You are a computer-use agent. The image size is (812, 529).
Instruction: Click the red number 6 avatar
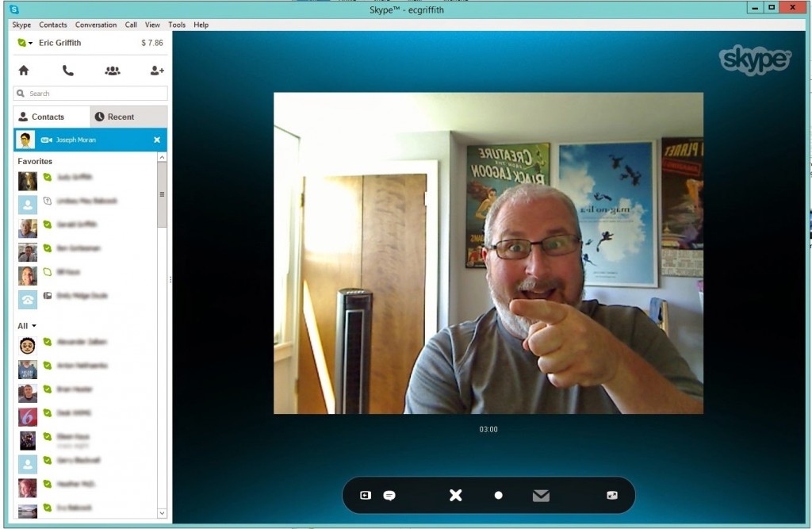[x=28, y=417]
